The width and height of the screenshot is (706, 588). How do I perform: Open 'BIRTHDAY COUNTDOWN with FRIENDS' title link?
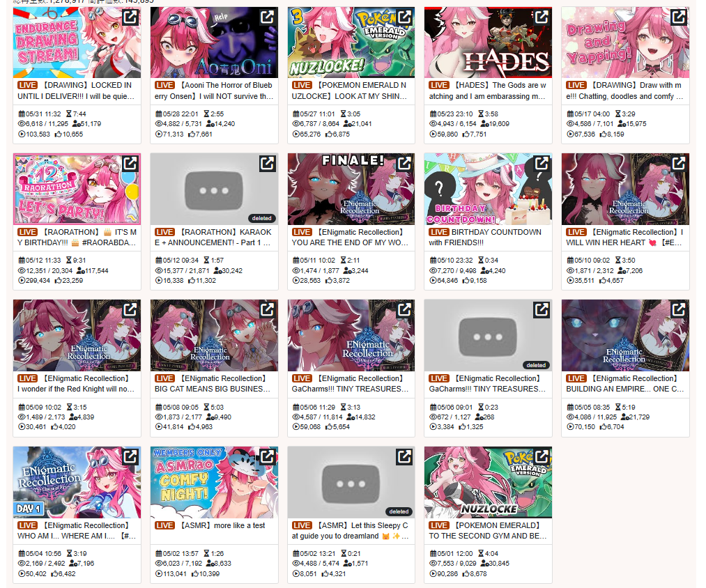(485, 238)
